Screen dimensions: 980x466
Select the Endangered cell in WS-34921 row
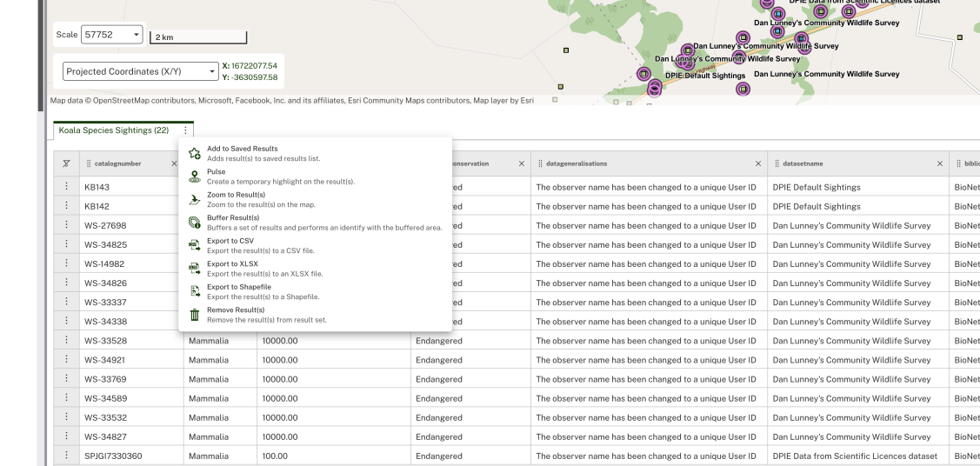click(470, 360)
